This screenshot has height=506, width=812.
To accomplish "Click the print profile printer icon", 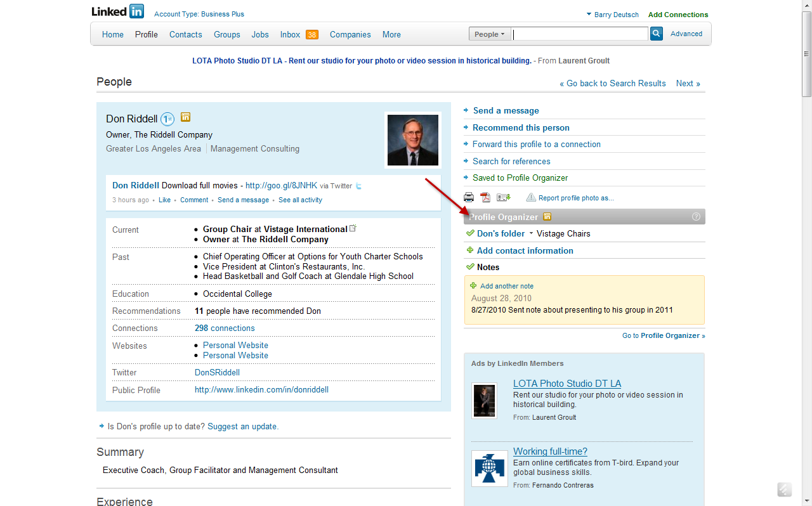I will click(x=469, y=197).
